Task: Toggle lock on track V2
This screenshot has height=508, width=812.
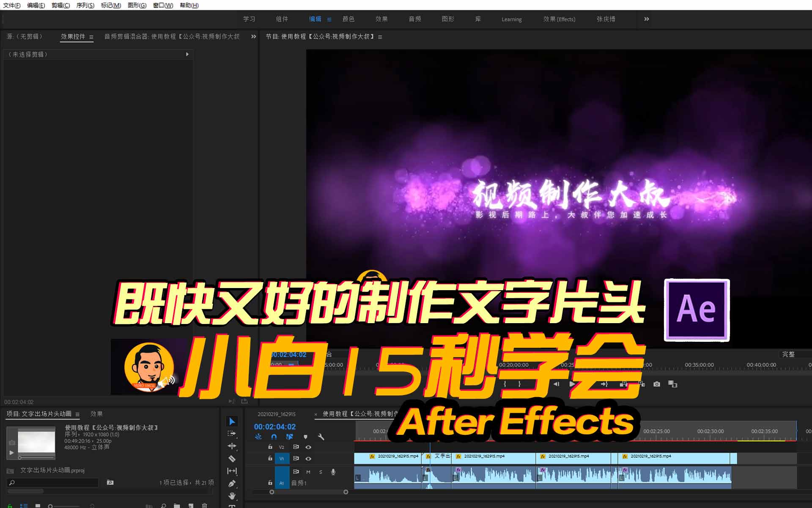Action: point(270,447)
